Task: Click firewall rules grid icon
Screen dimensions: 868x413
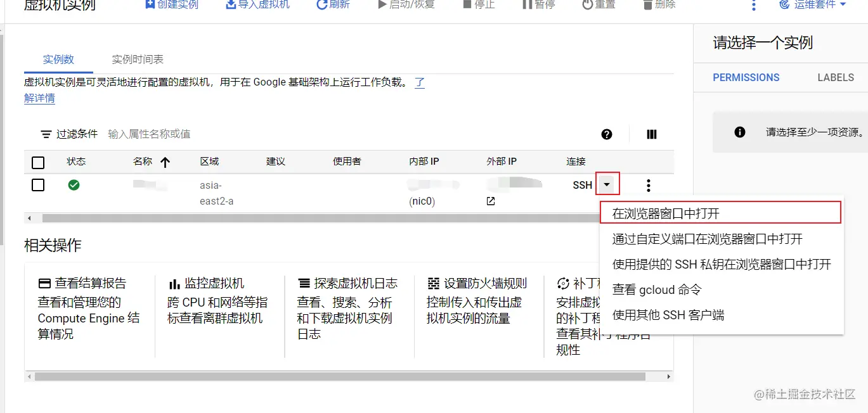Action: click(x=434, y=283)
